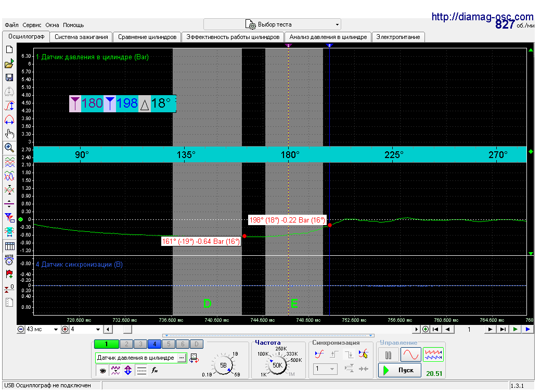Toggle channel visibility eye icon
The height and width of the screenshot is (392, 541).
(102, 371)
